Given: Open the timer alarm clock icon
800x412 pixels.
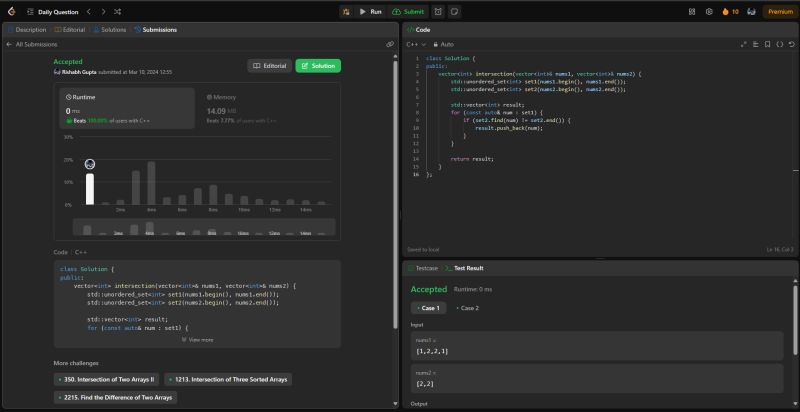Looking at the screenshot, I should 438,11.
